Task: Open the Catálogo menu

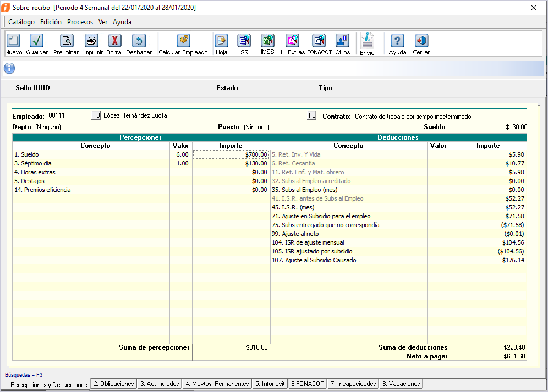Action: click(x=21, y=22)
